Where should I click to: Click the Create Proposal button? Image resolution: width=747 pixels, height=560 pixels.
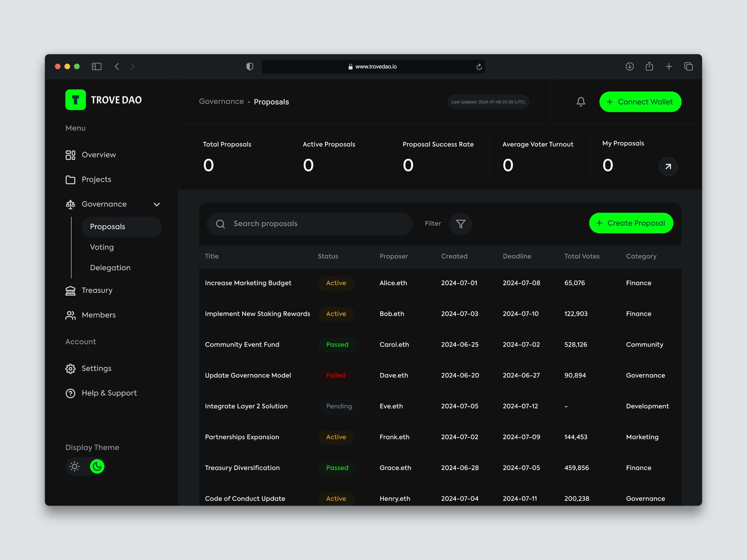pyautogui.click(x=631, y=223)
